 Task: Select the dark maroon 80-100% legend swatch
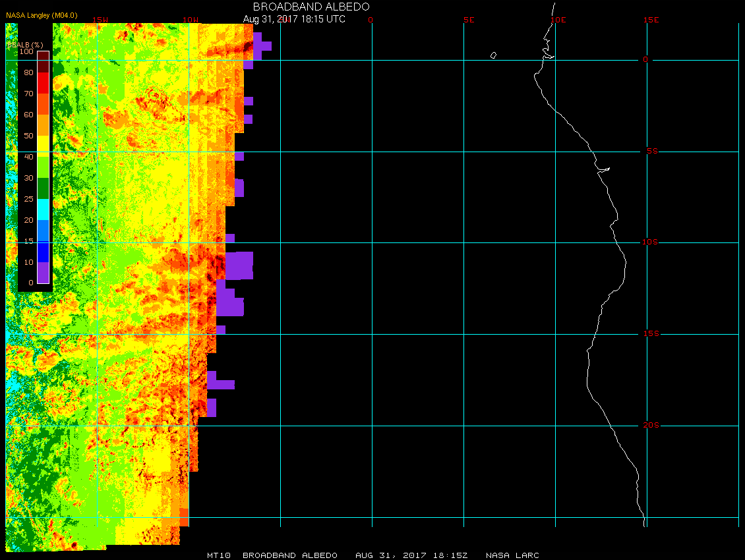44,62
